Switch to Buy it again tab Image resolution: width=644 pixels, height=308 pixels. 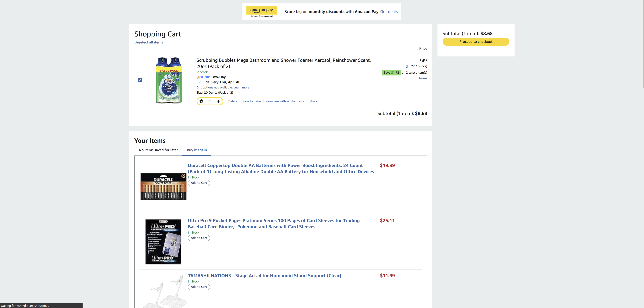pos(197,150)
